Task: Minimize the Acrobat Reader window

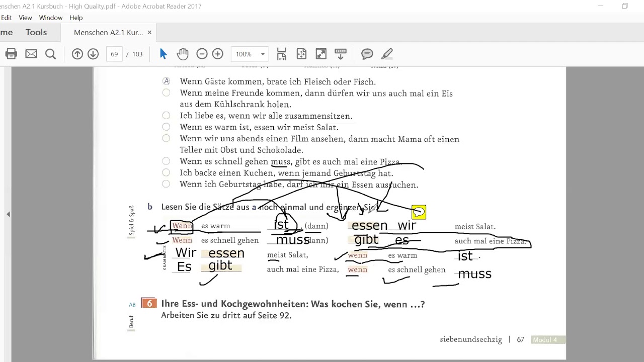Action: 600,6
